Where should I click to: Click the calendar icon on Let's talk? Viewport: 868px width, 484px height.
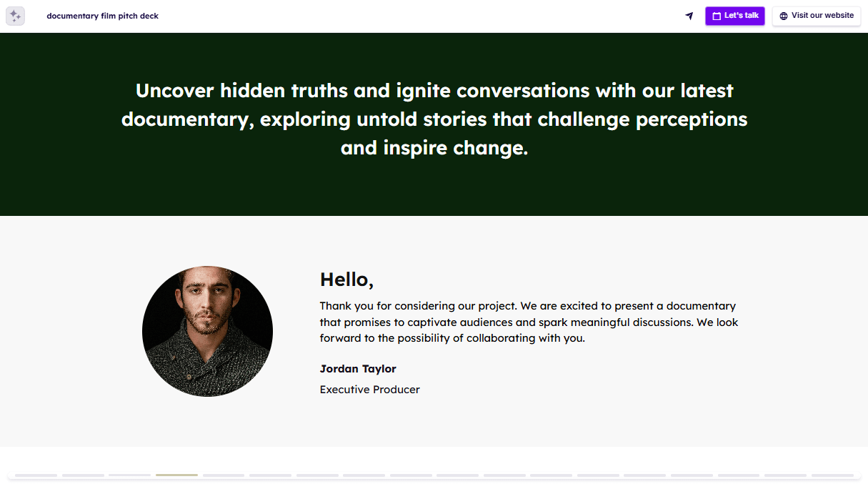717,16
